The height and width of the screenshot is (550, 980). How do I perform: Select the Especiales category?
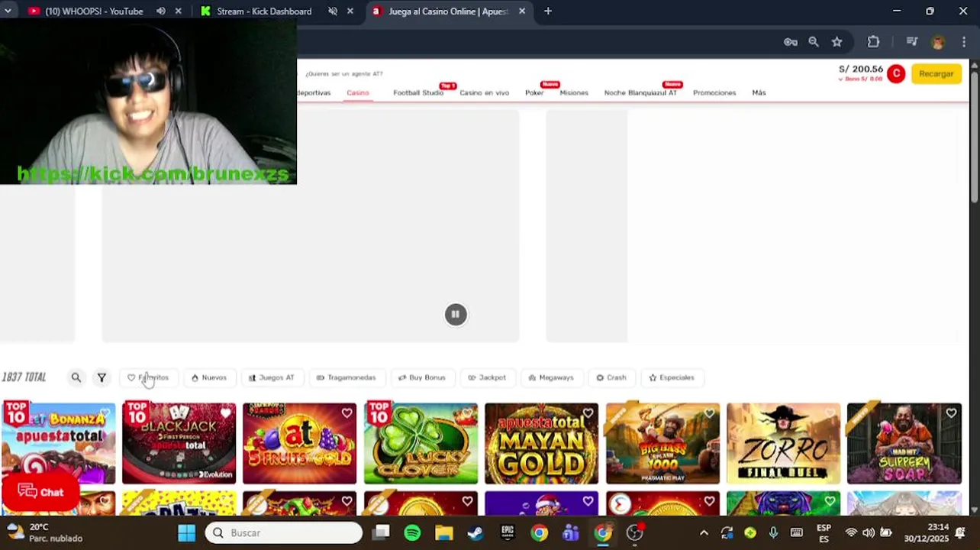[672, 377]
